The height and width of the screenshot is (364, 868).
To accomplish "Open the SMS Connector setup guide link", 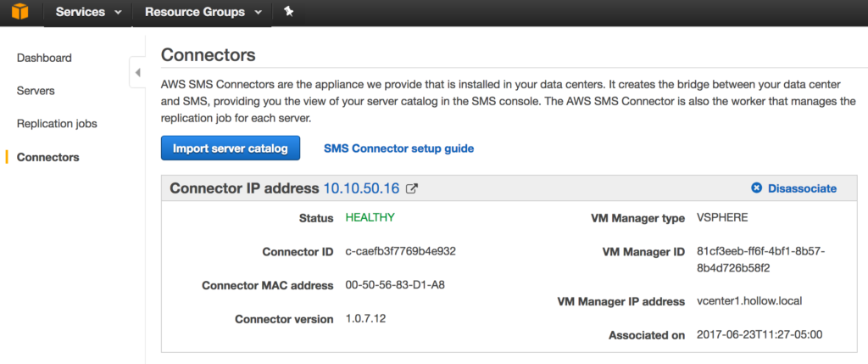I will click(398, 148).
